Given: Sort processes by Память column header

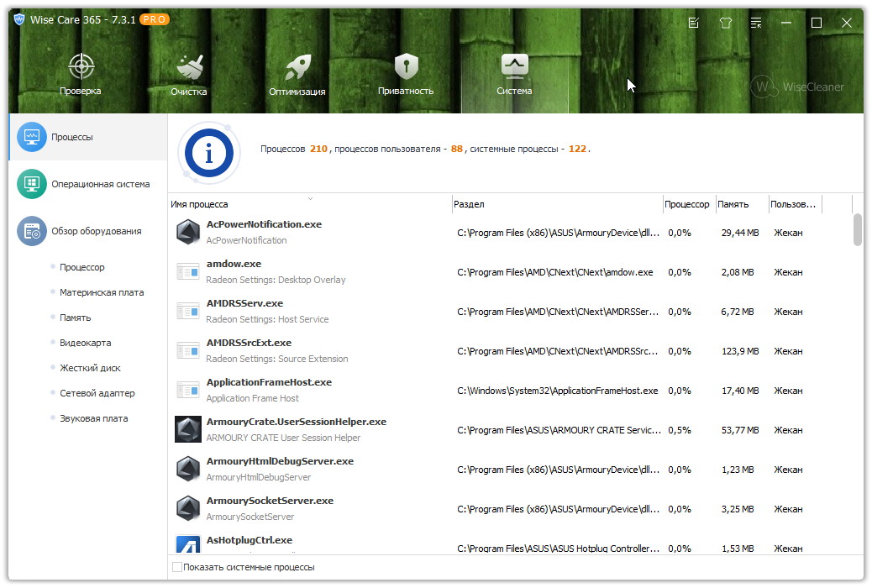Looking at the screenshot, I should tap(733, 204).
